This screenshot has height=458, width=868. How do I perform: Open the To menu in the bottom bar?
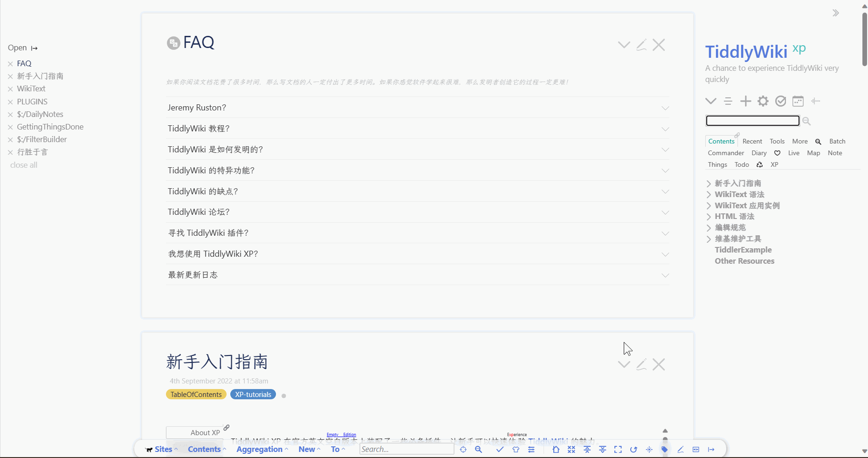coord(338,450)
